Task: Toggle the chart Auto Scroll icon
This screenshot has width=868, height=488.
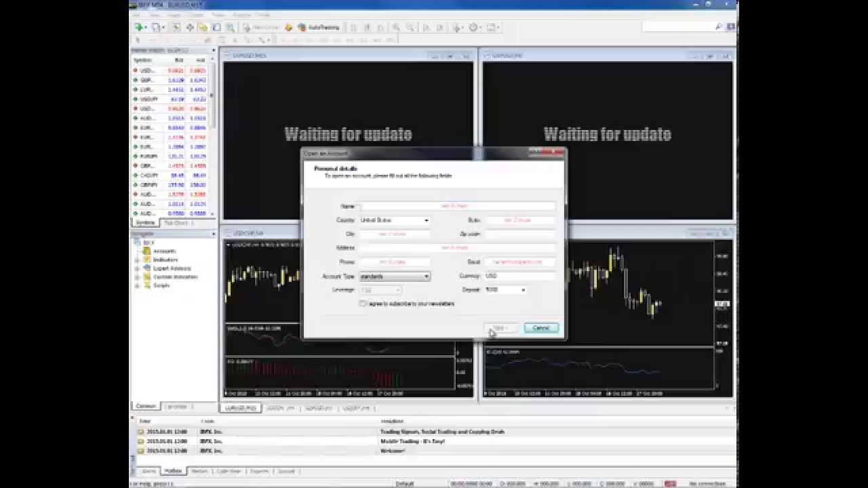Action: [426, 27]
